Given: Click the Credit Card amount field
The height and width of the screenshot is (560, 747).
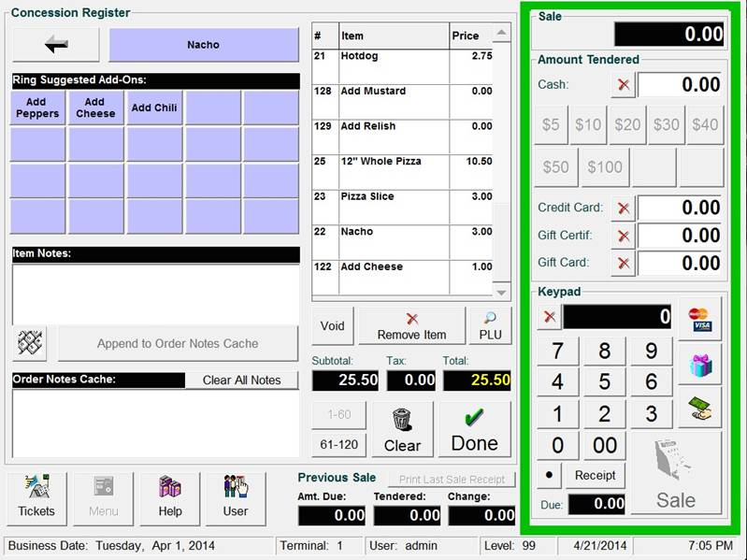Looking at the screenshot, I should tap(682, 208).
